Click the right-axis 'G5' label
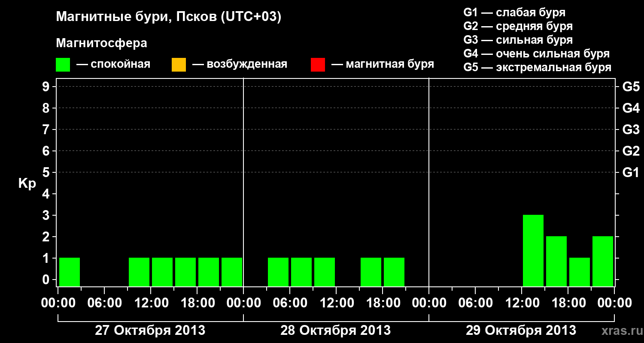The height and width of the screenshot is (343, 644). click(x=631, y=87)
